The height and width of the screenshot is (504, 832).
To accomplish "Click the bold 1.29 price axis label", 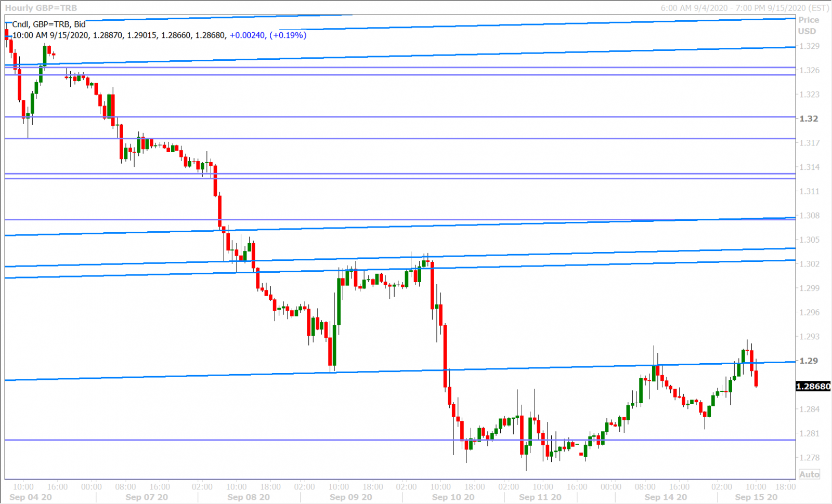I will pos(809,361).
